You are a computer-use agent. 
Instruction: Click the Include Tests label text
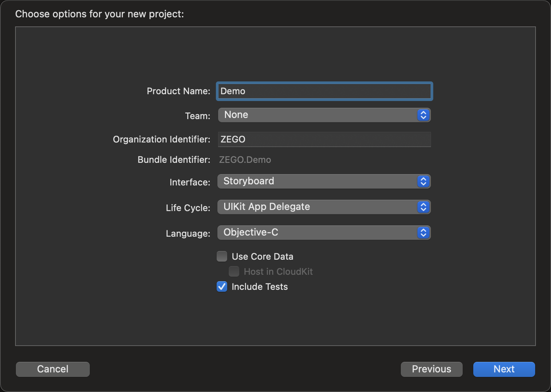coord(260,287)
